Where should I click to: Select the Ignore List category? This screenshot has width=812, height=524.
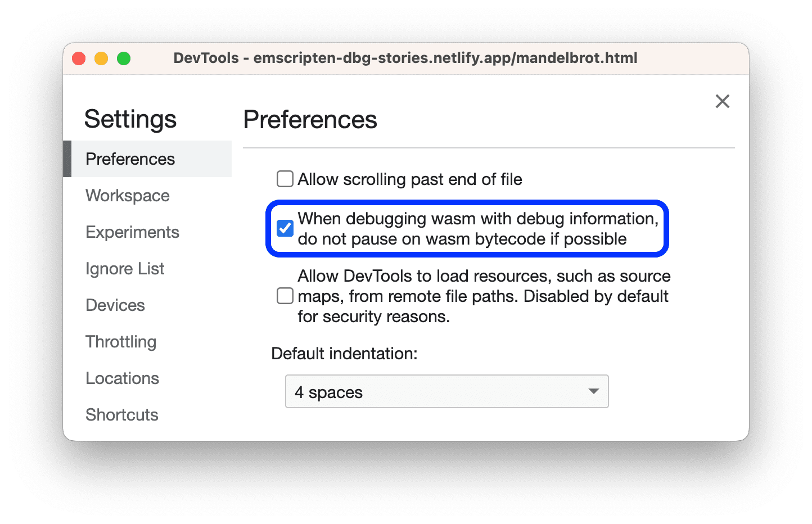124,268
